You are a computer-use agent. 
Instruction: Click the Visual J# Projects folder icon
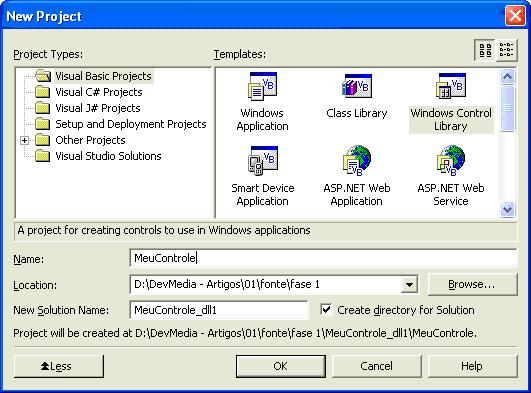point(43,108)
